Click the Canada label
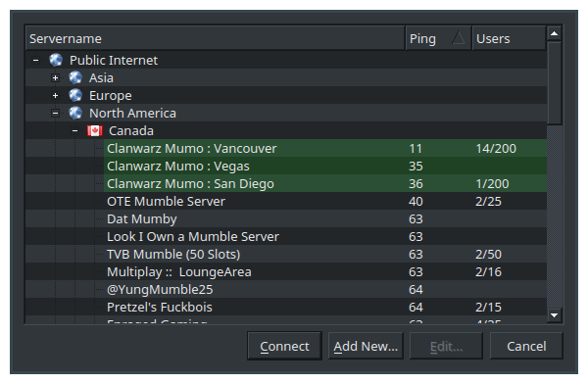Image resolution: width=588 pixels, height=384 pixels. pos(131,130)
